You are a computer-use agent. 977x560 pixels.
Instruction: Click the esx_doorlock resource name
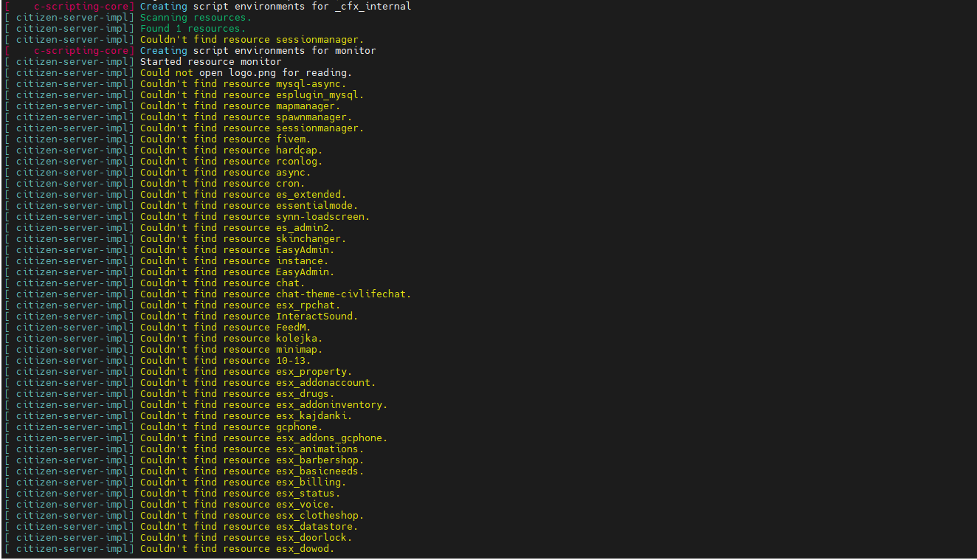314,538
